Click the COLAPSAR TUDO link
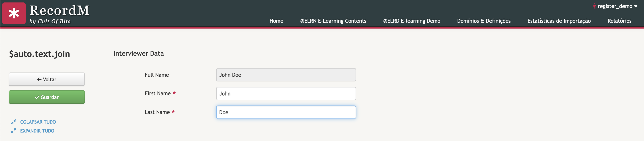644x141 pixels. [38, 122]
